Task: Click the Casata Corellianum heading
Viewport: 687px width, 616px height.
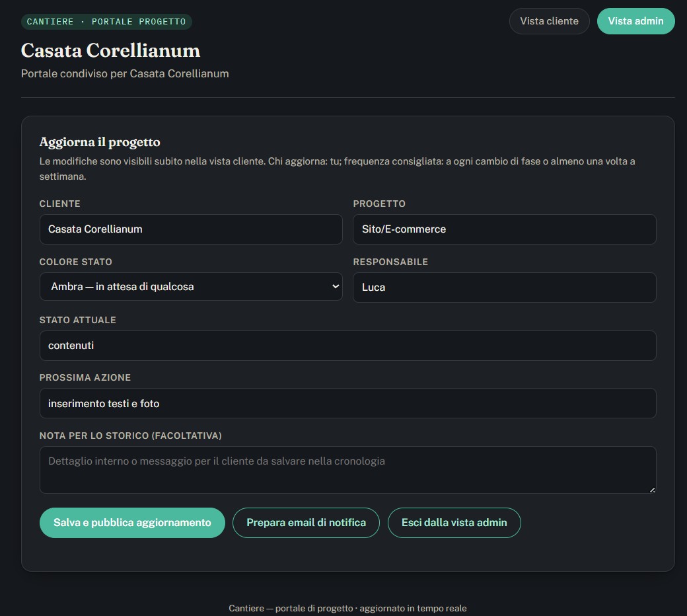Action: (x=110, y=50)
